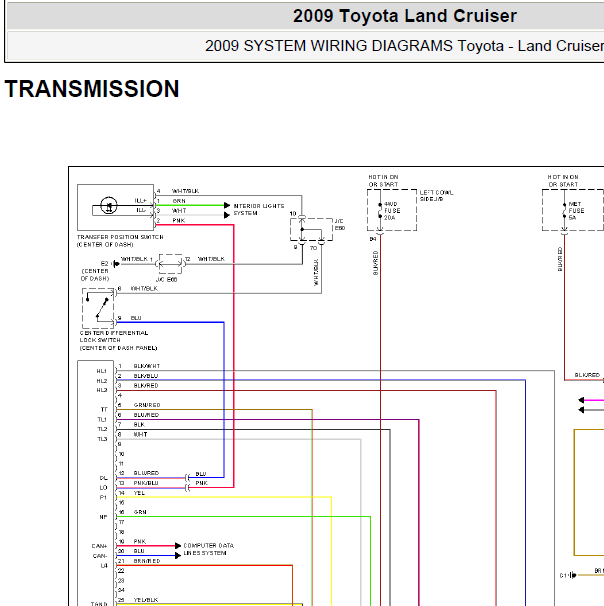Click the "PNK" wire label at switch pin 2
This screenshot has width=604, height=606.
(x=179, y=220)
